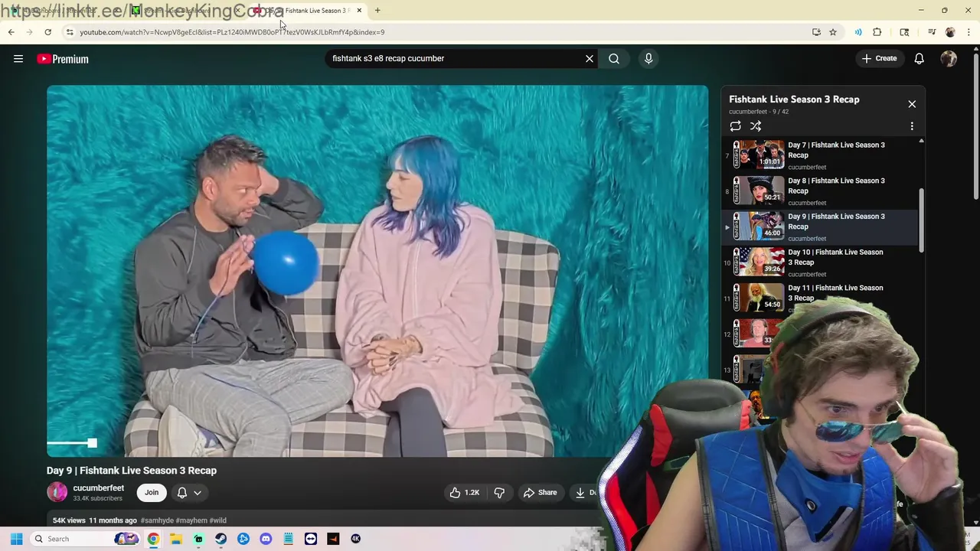Click the magnifier search button
This screenshot has height=551, width=980.
[614, 58]
